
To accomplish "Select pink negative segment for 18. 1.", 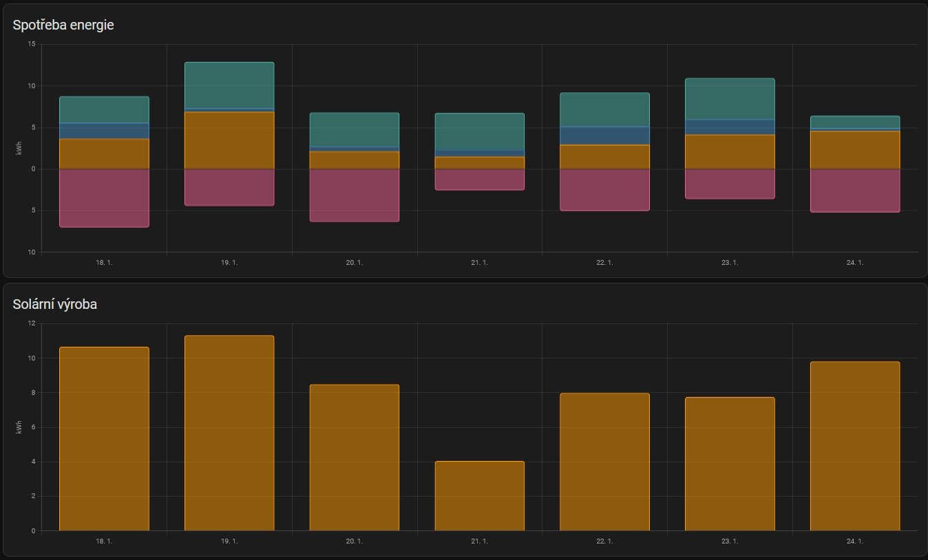I will click(x=104, y=198).
